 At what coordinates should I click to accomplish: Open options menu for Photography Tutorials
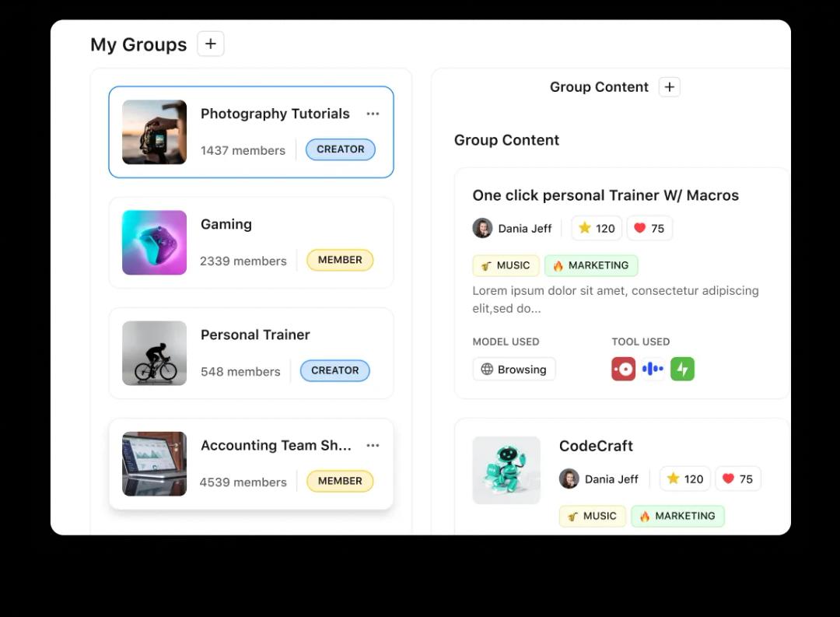[373, 114]
